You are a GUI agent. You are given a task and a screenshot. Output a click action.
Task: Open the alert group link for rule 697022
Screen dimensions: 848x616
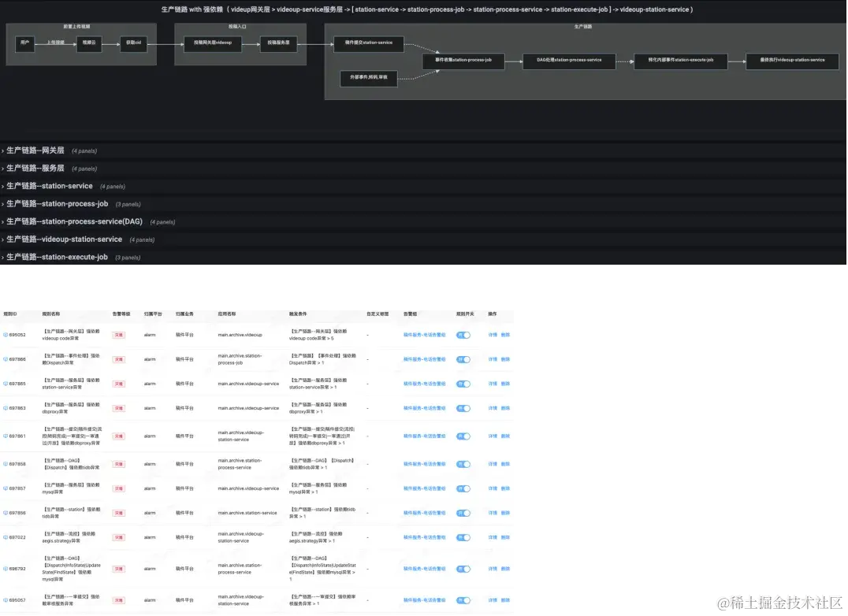pyautogui.click(x=425, y=537)
